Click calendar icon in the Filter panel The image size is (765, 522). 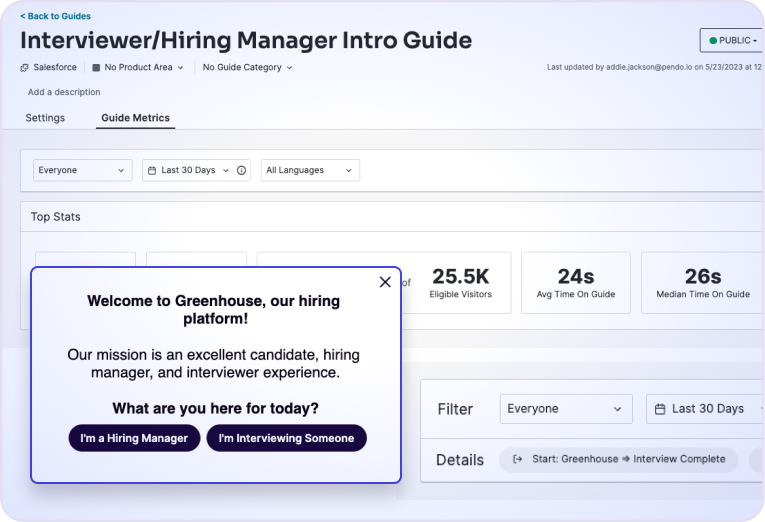coord(660,409)
